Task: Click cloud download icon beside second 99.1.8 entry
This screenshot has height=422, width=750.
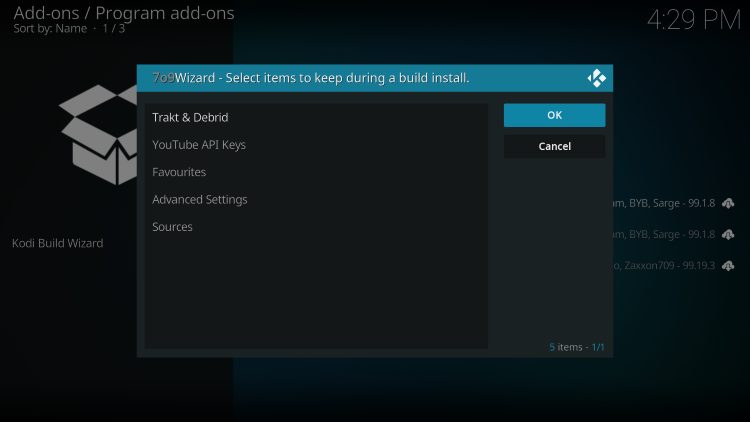Action: click(x=728, y=234)
